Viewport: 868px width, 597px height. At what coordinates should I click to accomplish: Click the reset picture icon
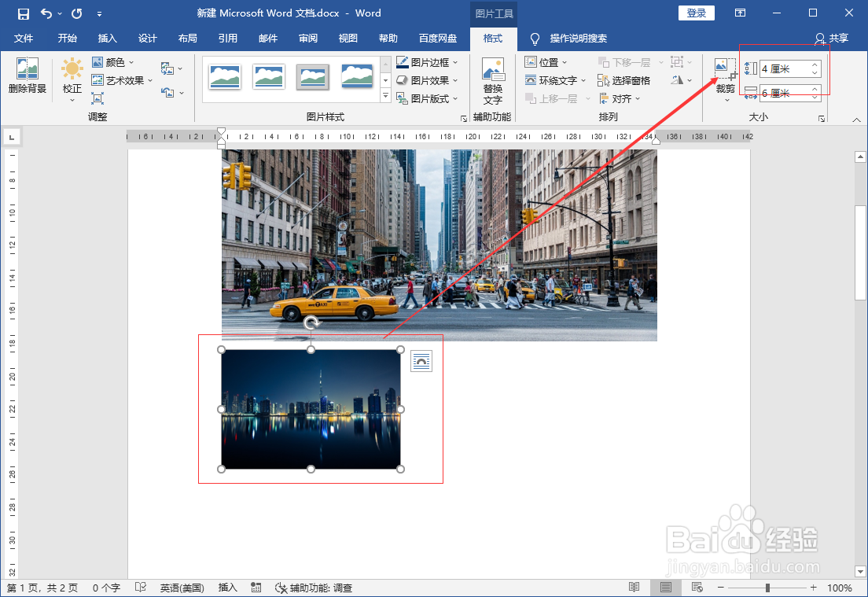167,93
